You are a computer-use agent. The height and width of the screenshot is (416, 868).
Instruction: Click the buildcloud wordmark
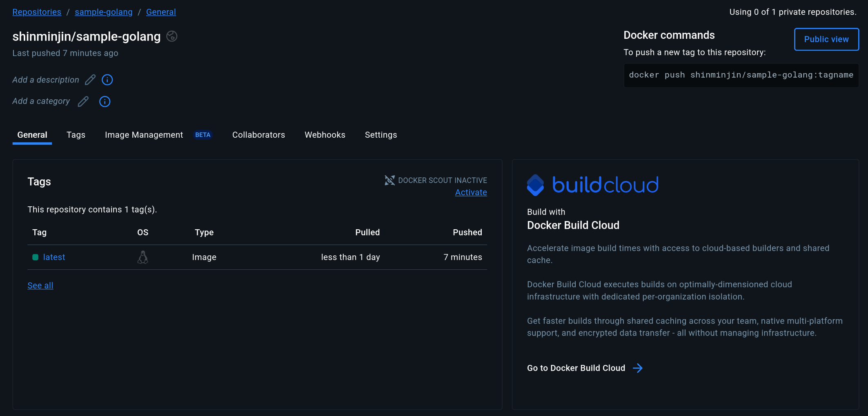(605, 185)
